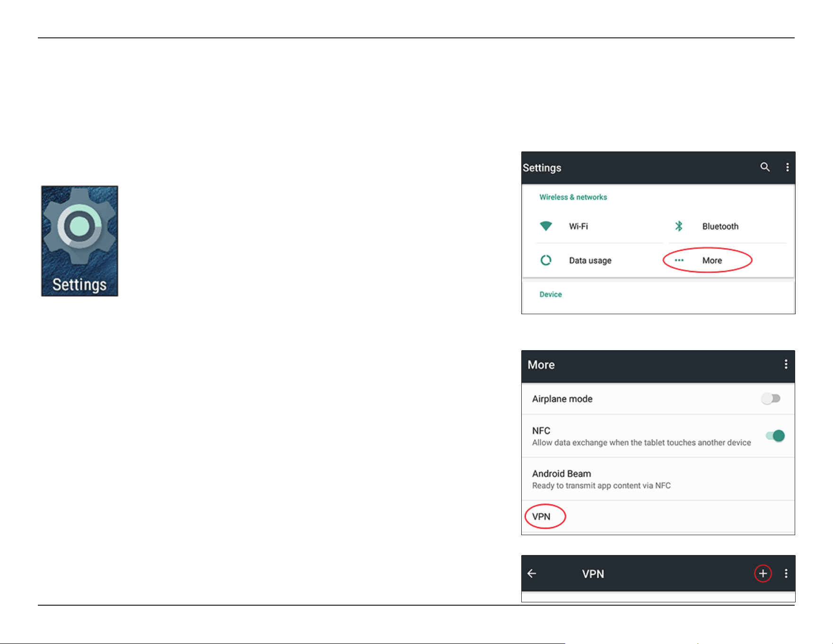Add a VPN with plus icon
The width and height of the screenshot is (833, 644).
point(763,573)
